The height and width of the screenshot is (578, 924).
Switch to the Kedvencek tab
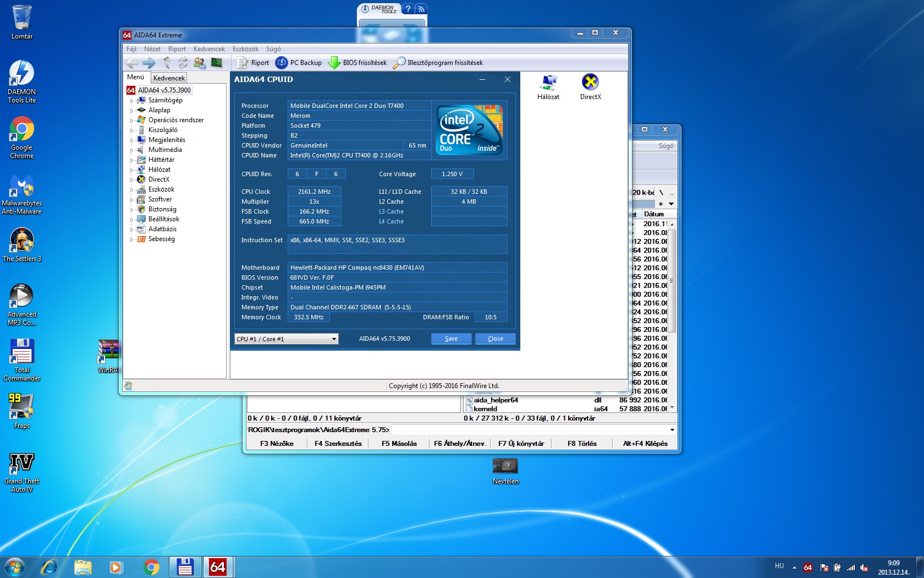point(169,78)
